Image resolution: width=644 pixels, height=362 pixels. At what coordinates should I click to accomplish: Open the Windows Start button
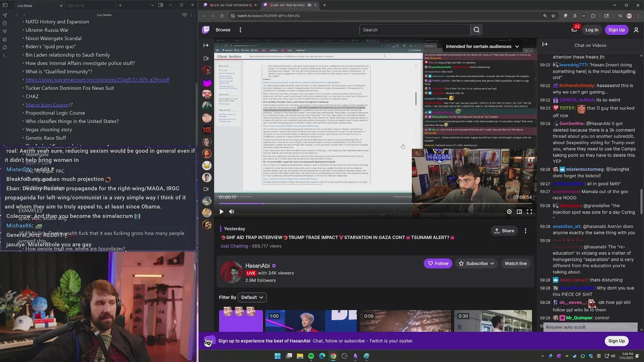(277, 356)
